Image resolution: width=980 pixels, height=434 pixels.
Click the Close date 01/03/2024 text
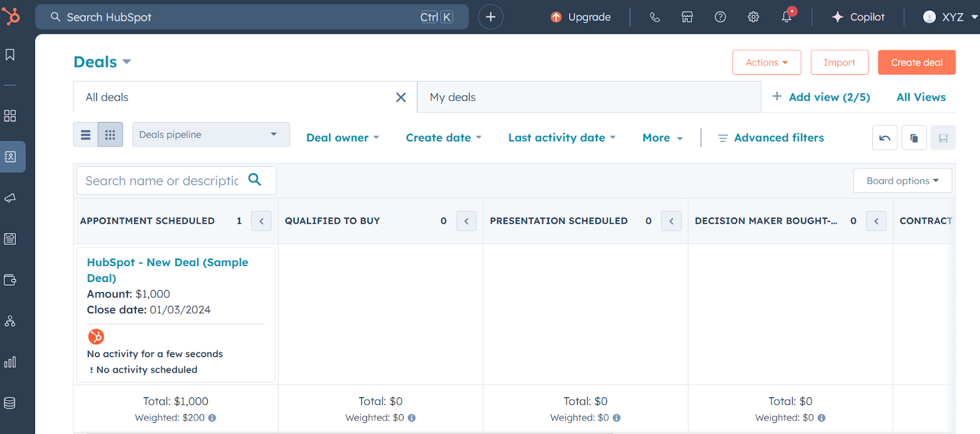tap(149, 310)
